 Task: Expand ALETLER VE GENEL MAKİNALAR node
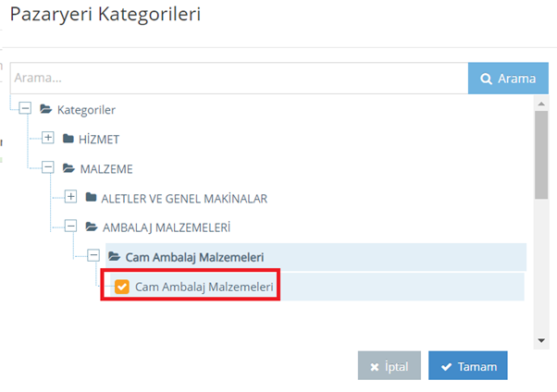click(70, 196)
